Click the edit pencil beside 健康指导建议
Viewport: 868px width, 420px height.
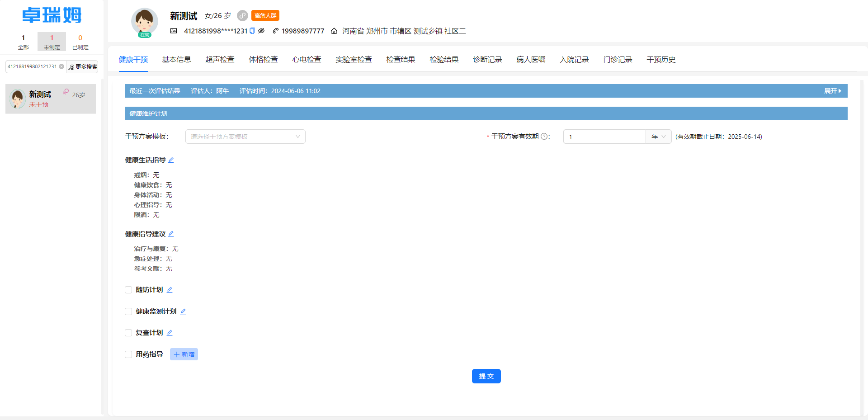[171, 234]
